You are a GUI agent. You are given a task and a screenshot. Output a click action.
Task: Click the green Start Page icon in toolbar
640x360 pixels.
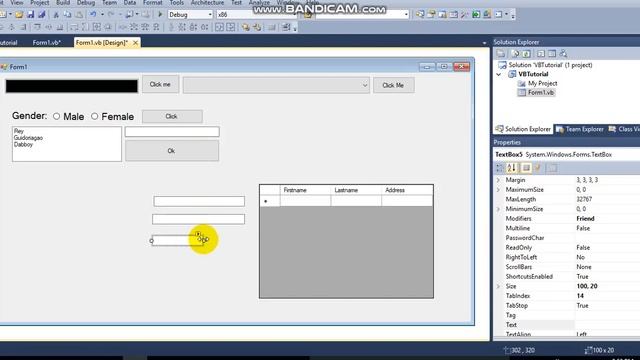[476, 15]
